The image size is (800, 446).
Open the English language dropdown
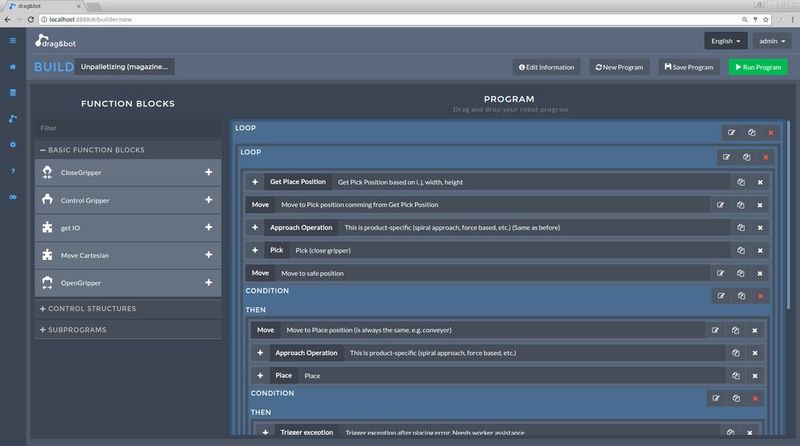[x=724, y=42]
